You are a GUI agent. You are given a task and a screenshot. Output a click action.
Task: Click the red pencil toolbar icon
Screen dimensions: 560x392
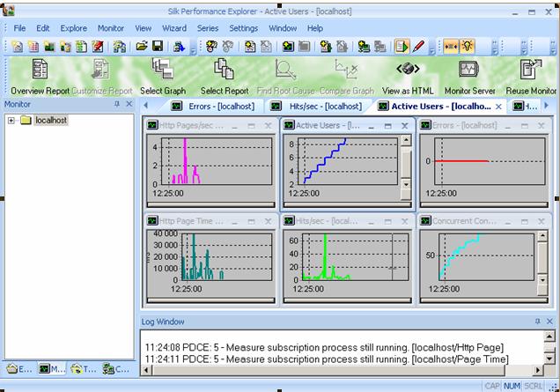418,47
